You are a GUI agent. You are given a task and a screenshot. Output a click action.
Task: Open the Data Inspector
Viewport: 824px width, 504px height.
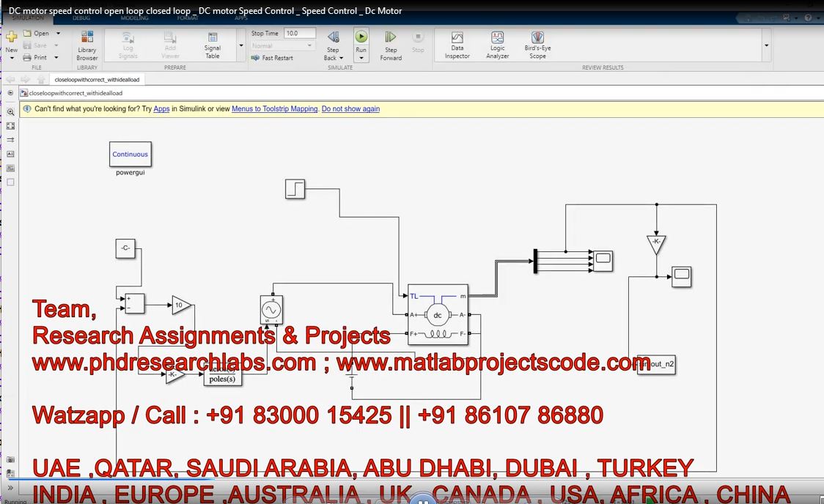pos(457,44)
